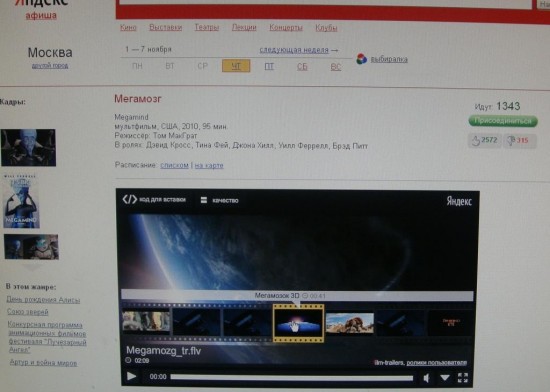Open the Клубы section
This screenshot has width=550, height=392.
tap(326, 28)
